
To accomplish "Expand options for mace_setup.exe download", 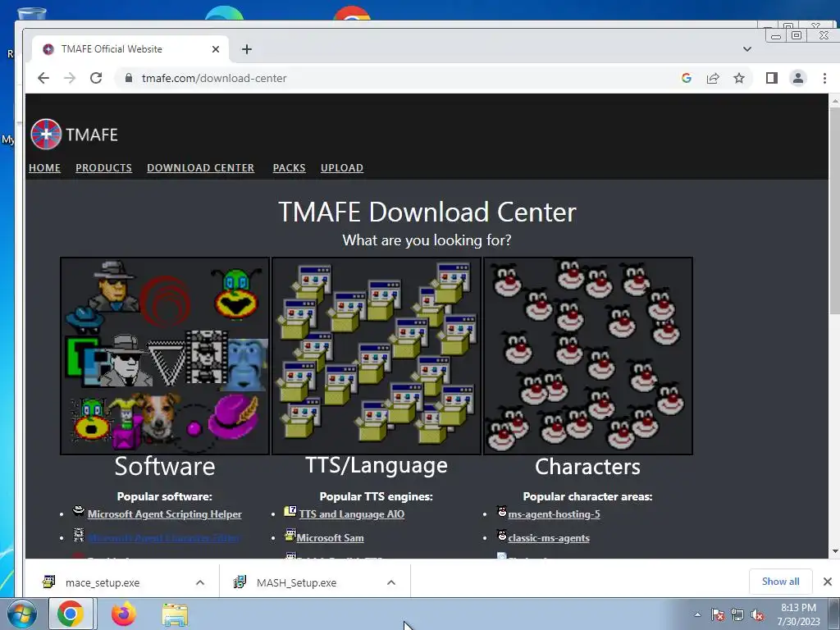I will tap(200, 582).
